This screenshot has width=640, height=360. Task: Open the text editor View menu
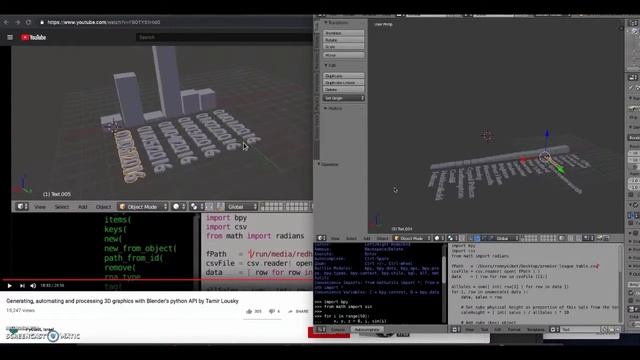(x=470, y=329)
